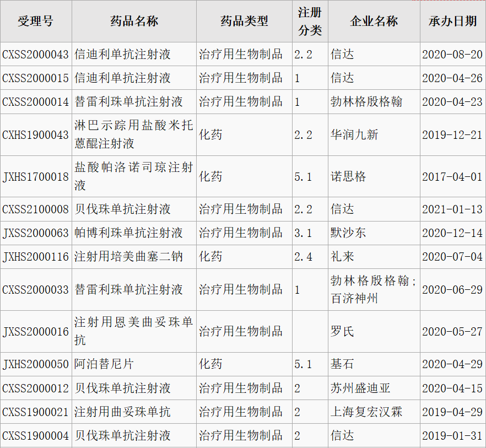486x448 pixels.
Task: Select 替雷利珠单抗注射液 in the CXSS2000014 row
Action: point(128,101)
